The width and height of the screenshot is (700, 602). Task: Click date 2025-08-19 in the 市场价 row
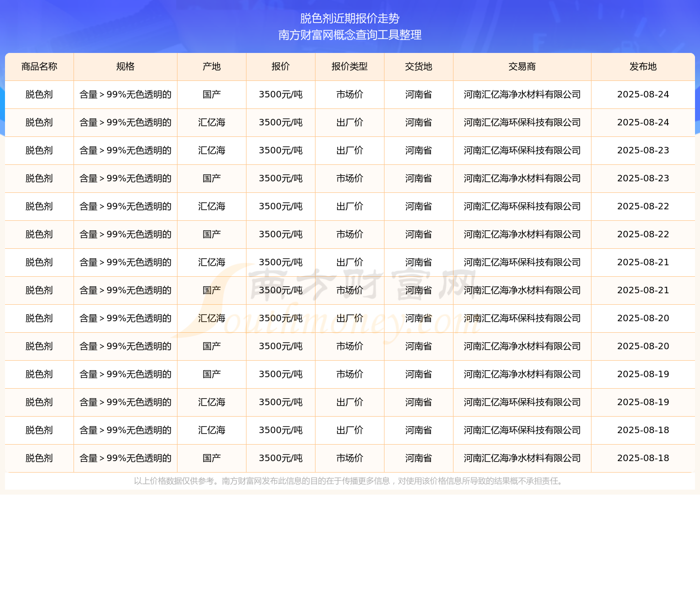click(643, 374)
